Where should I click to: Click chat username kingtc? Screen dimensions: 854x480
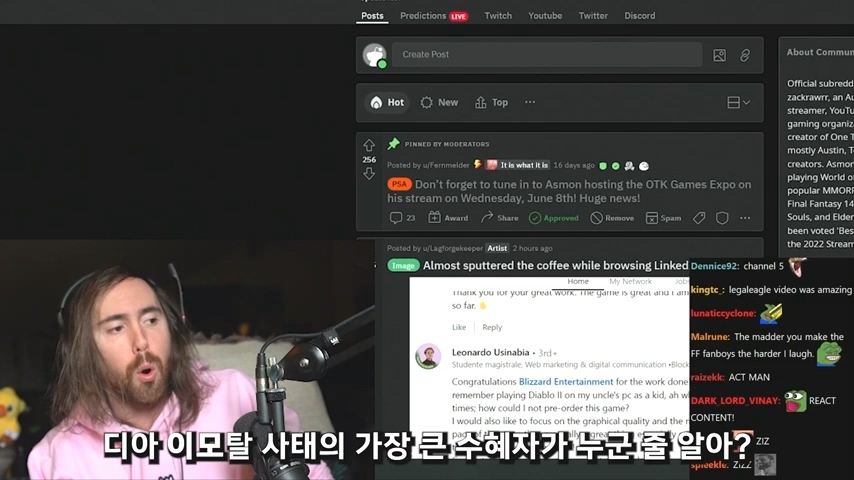click(x=705, y=290)
